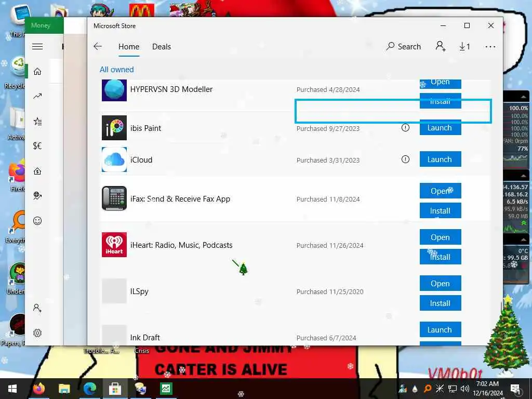
Task: Open the network icon in system tray
Action: coord(453,389)
